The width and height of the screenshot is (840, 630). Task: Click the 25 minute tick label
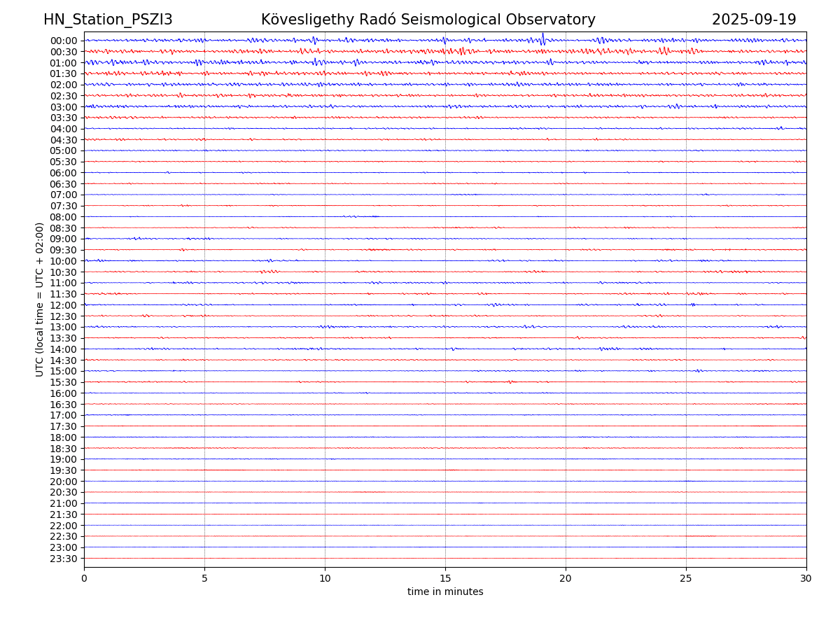pos(686,578)
